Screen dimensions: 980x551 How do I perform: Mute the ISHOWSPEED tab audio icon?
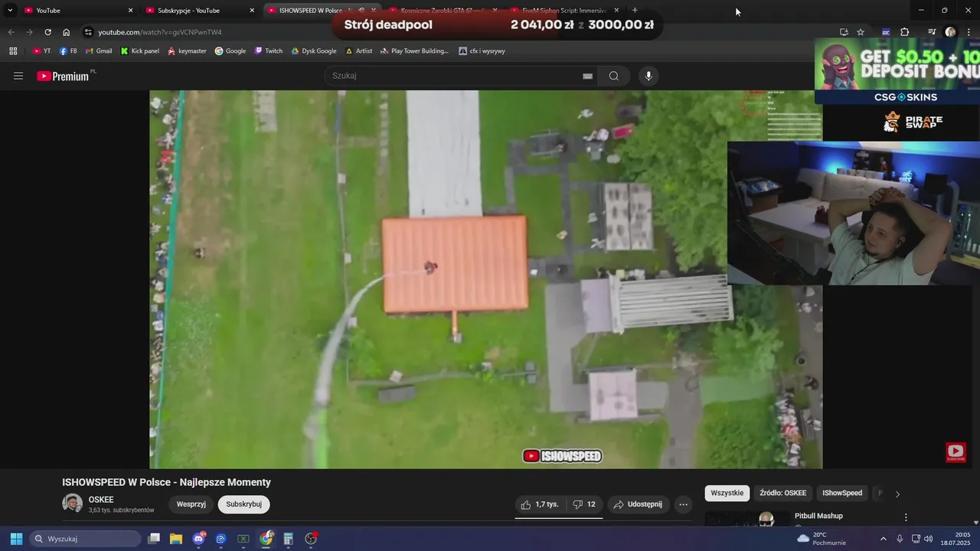point(361,11)
